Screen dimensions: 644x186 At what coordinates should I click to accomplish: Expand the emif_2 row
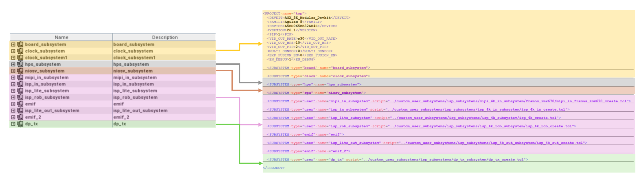(13, 117)
